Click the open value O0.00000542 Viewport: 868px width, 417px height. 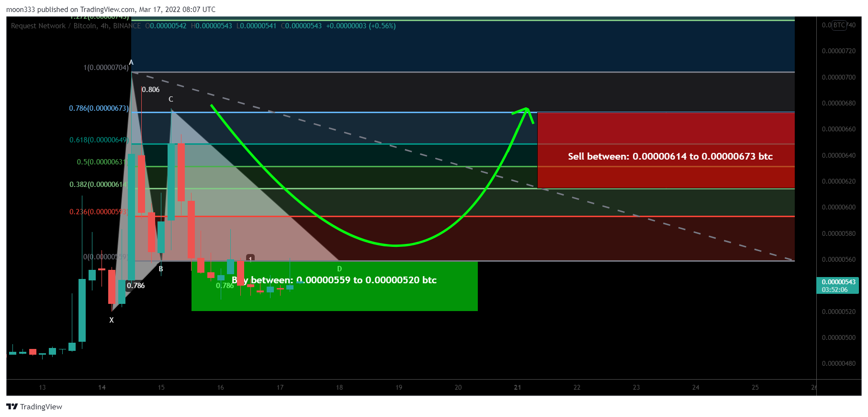coord(166,26)
